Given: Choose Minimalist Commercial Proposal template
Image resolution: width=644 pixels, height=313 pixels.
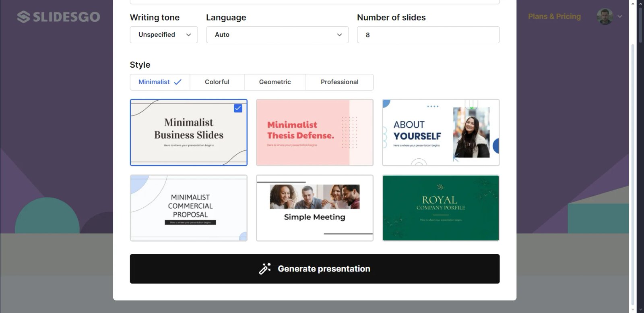Looking at the screenshot, I should pos(189,208).
